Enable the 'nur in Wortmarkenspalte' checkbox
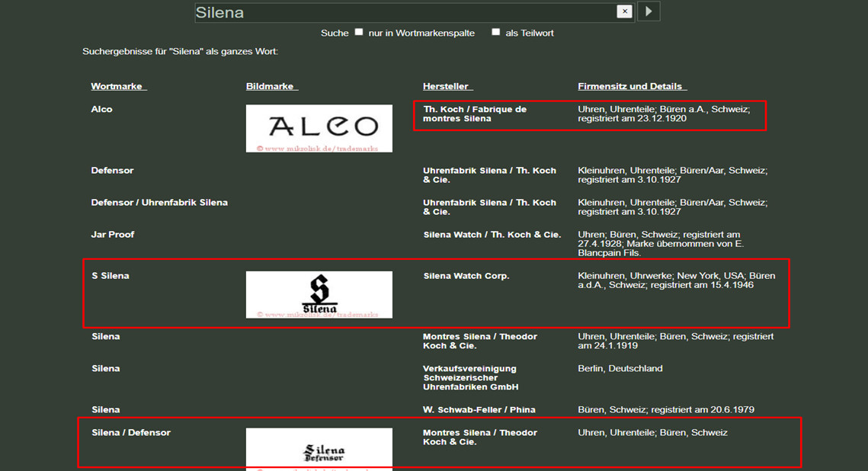868x471 pixels. (x=359, y=32)
